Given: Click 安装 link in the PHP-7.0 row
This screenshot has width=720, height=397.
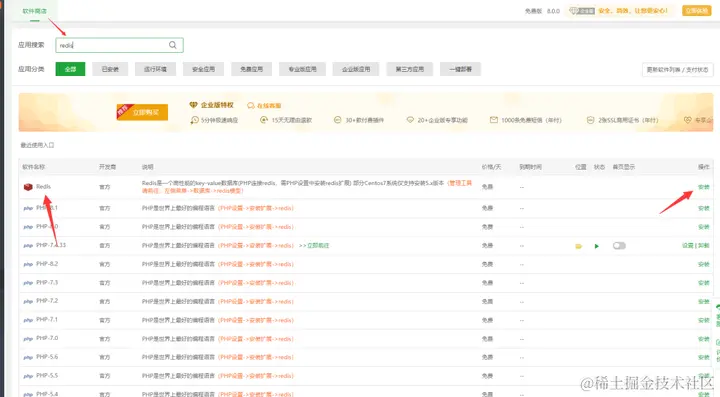Looking at the screenshot, I should coord(703,339).
